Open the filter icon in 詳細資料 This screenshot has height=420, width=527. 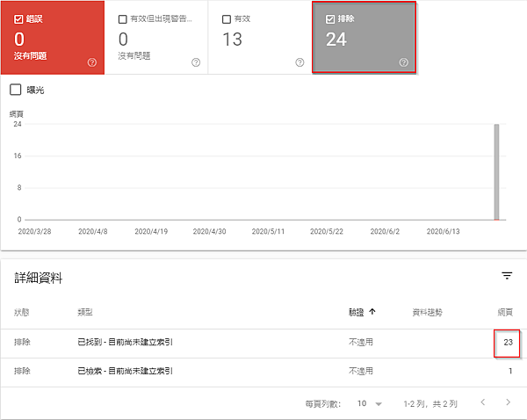[x=507, y=276]
